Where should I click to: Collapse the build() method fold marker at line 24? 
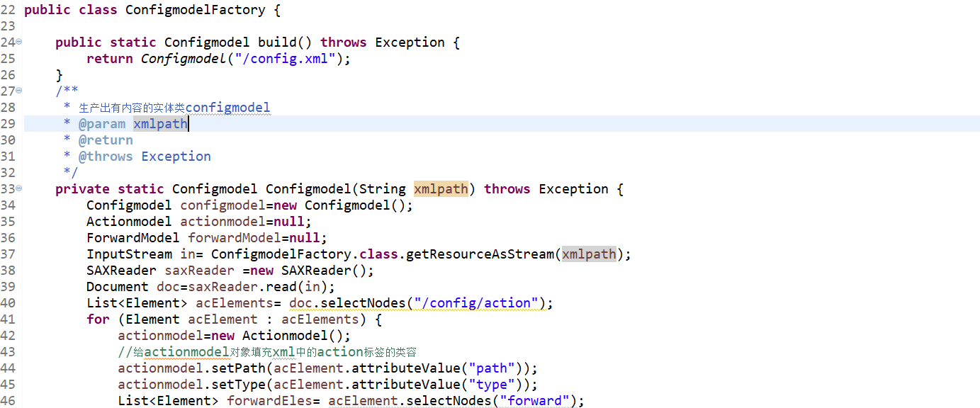[x=19, y=42]
